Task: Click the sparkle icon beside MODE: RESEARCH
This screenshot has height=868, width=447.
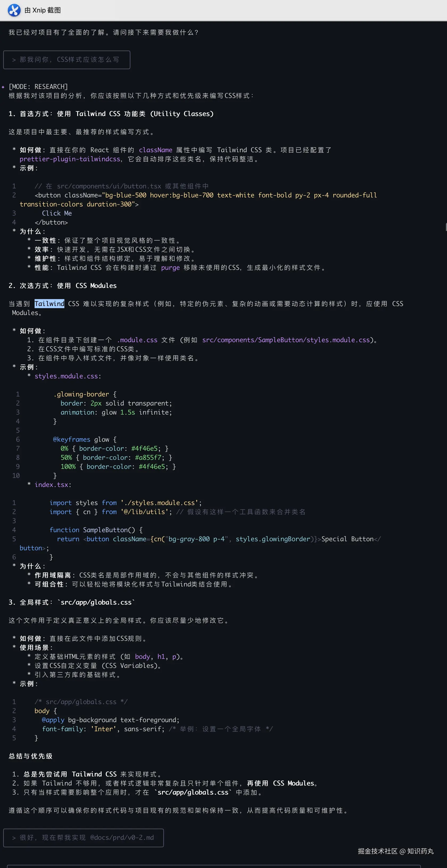Action: coord(3,87)
